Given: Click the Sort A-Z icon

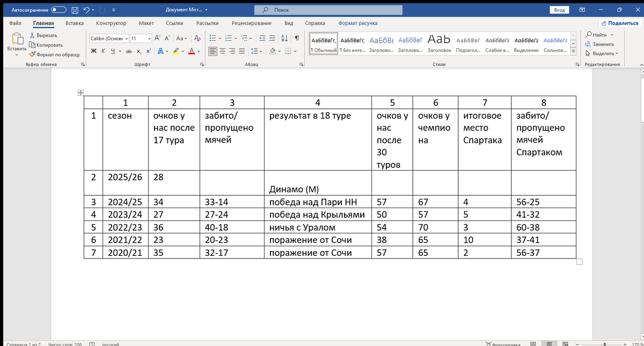Looking at the screenshot, I should coord(284,39).
